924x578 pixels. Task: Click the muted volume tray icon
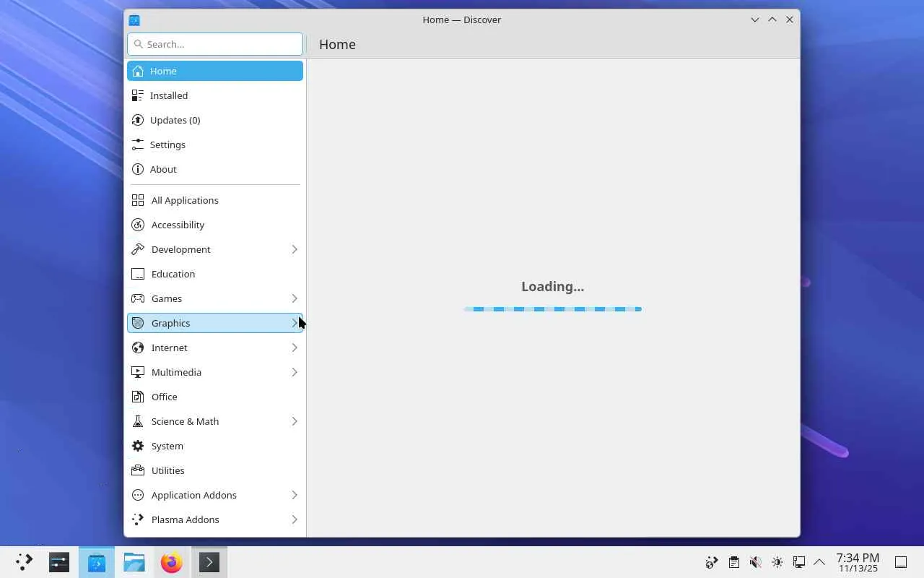tap(755, 562)
